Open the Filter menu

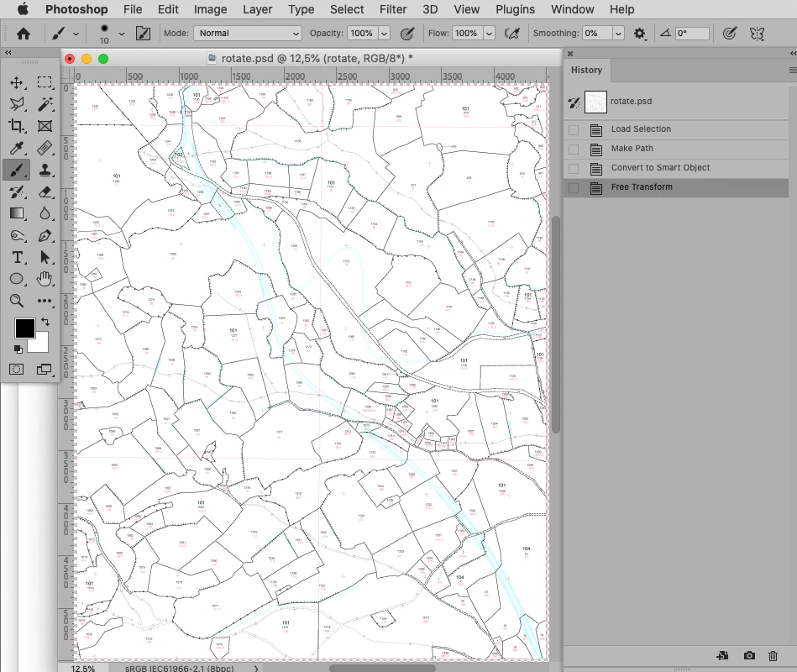[x=393, y=9]
